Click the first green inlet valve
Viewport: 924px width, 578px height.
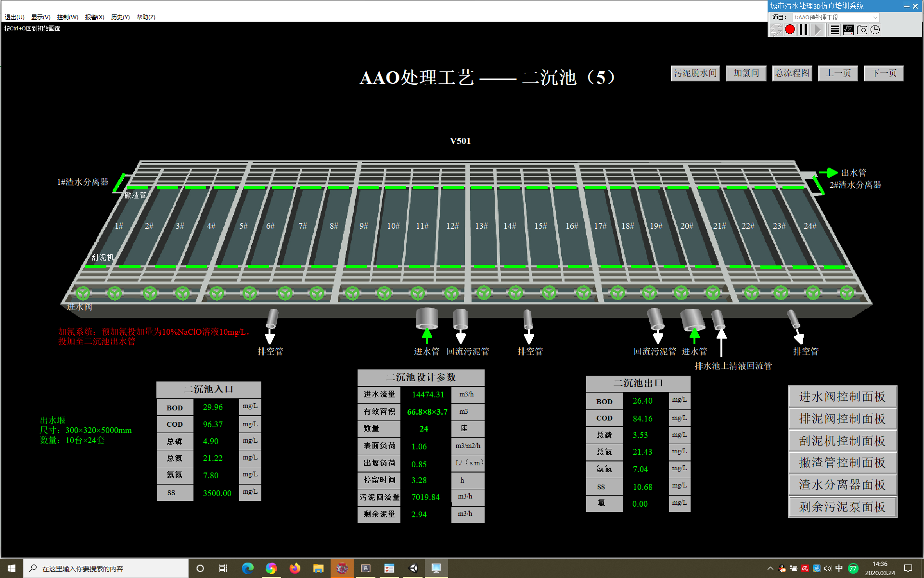pos(83,292)
